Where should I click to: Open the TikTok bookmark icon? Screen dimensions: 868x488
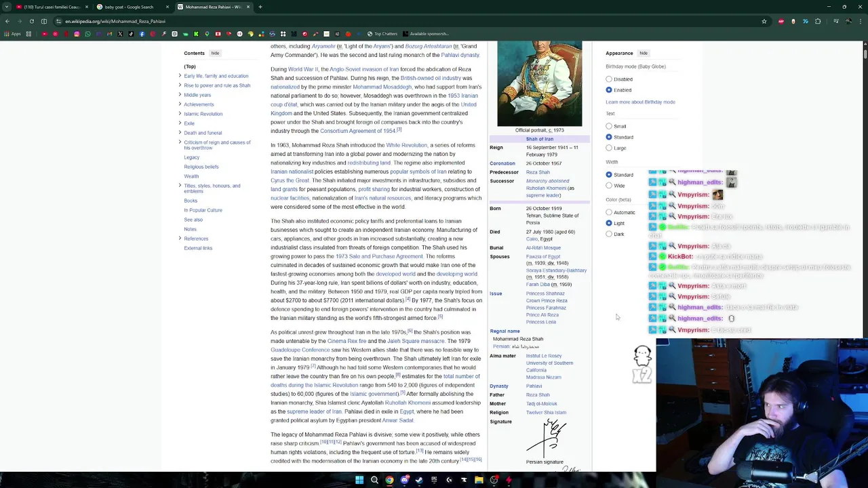tap(131, 34)
